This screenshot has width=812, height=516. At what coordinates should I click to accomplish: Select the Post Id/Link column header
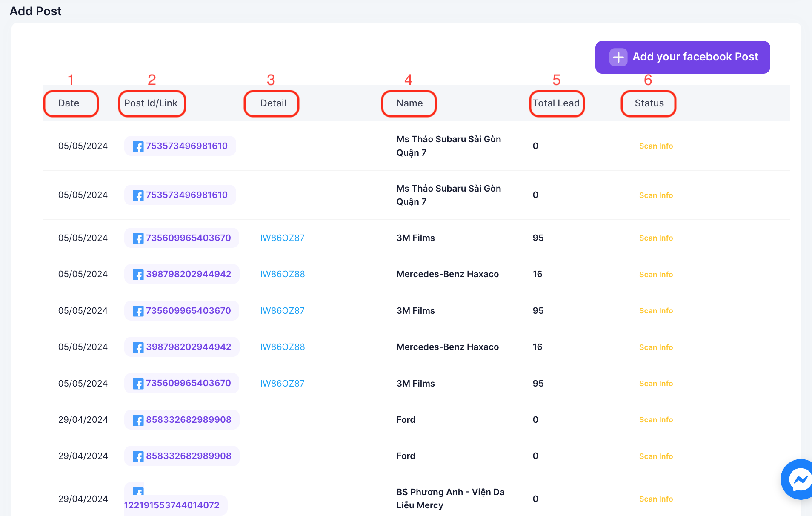(151, 103)
